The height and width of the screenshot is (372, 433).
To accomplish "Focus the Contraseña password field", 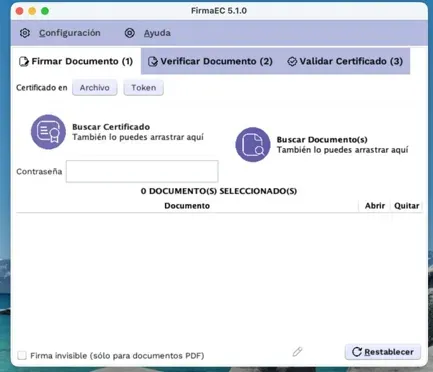I will pyautogui.click(x=142, y=171).
